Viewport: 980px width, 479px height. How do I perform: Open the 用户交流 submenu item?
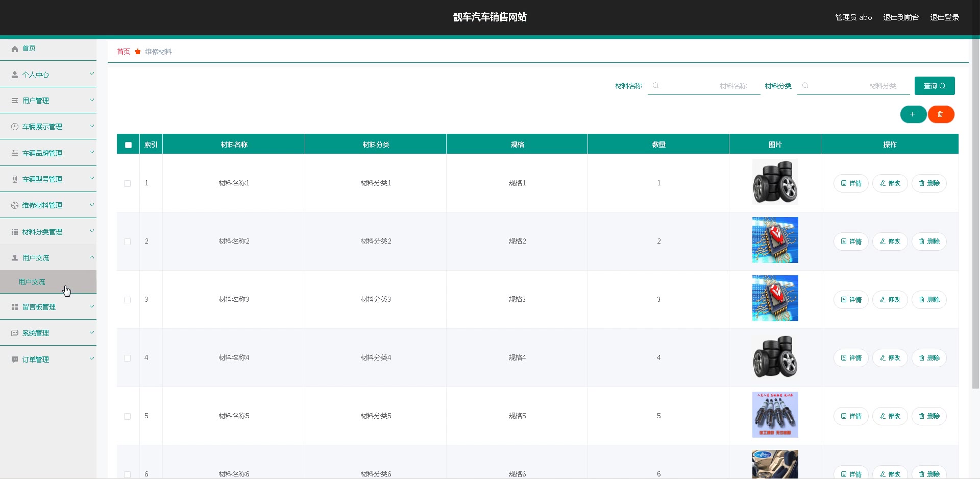pos(48,282)
